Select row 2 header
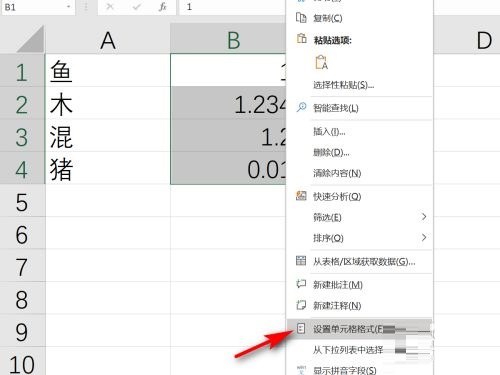Image resolution: width=500 pixels, height=375 pixels. tap(22, 103)
